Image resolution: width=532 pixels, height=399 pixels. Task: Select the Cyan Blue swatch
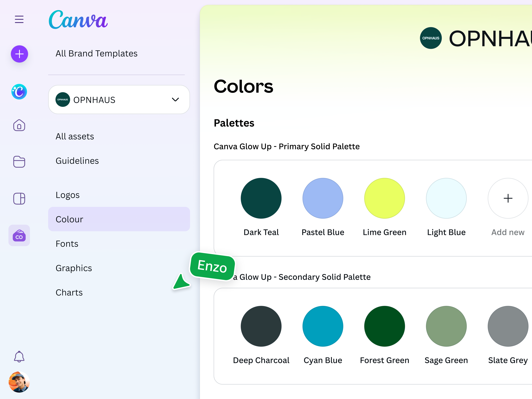323,326
